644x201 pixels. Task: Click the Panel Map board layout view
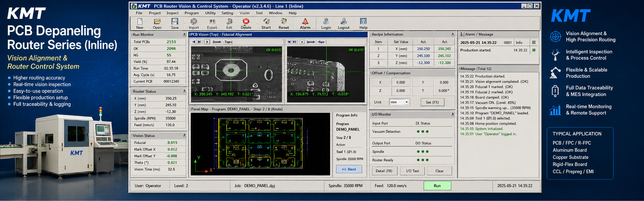click(260, 144)
